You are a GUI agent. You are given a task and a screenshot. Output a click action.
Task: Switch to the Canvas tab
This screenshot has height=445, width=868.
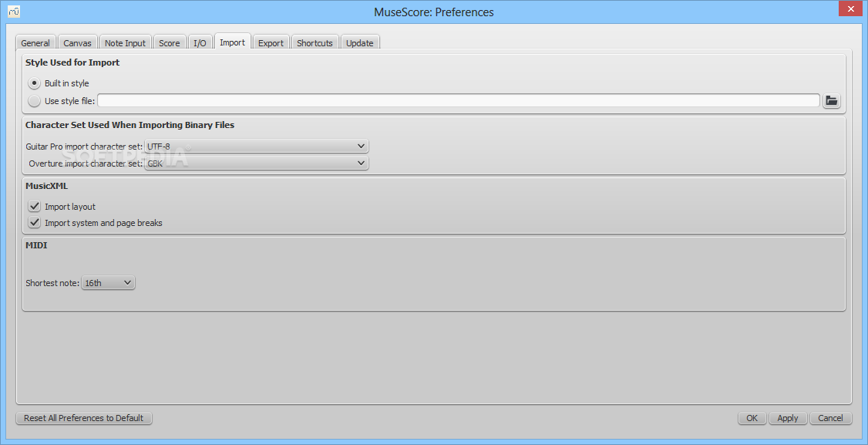click(77, 42)
